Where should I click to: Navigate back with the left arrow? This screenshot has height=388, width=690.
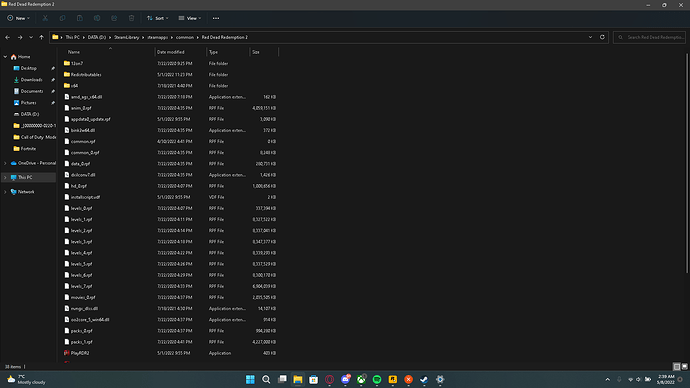(7, 37)
